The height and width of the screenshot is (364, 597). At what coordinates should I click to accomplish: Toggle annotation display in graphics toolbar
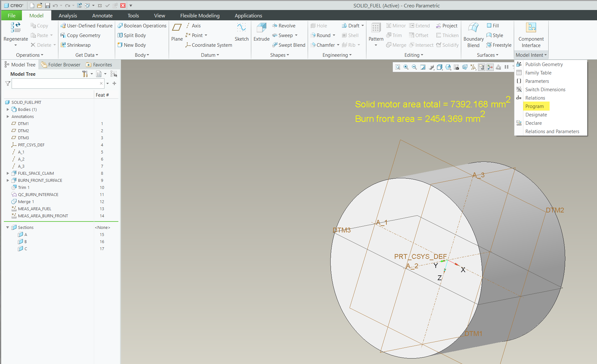[482, 67]
